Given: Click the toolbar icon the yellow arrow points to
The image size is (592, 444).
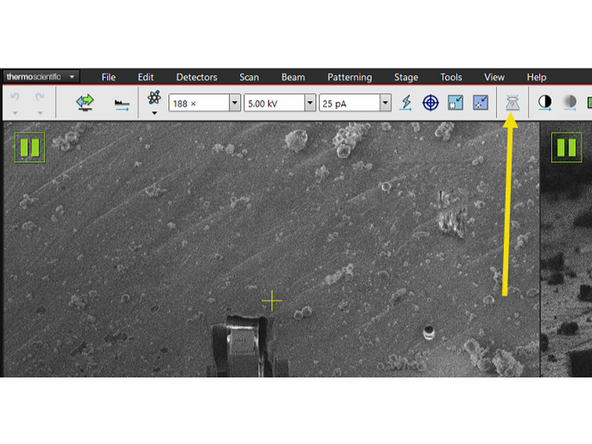Looking at the screenshot, I should [512, 103].
